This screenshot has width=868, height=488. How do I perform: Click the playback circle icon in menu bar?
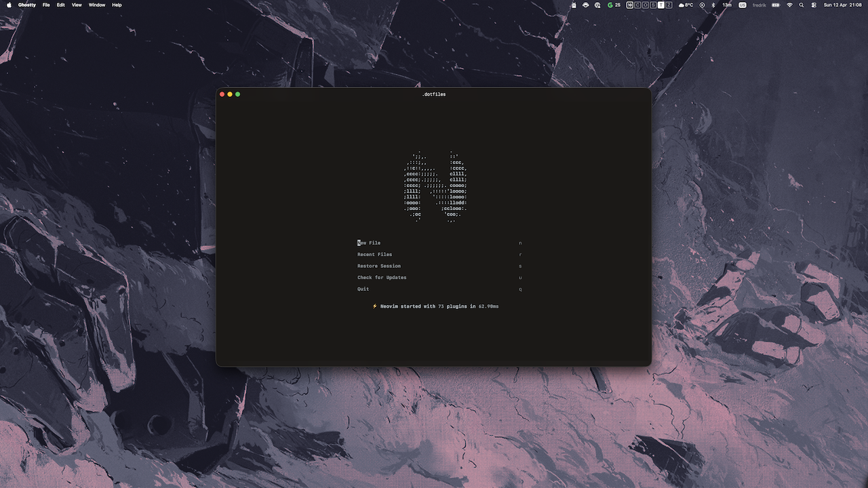701,5
